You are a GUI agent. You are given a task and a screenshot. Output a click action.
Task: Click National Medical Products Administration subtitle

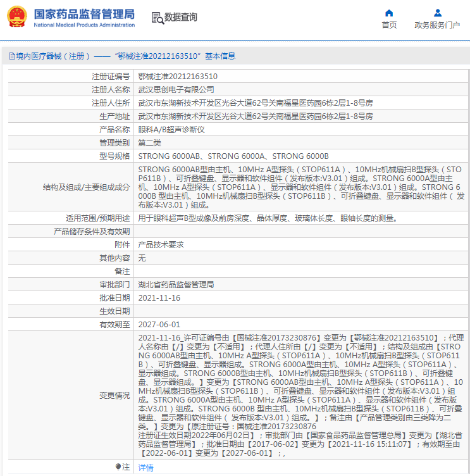(84, 25)
